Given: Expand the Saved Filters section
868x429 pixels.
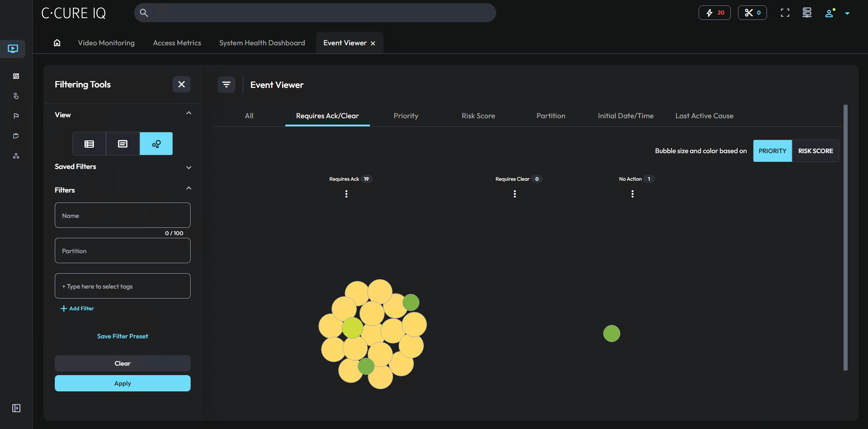Looking at the screenshot, I should click(189, 167).
